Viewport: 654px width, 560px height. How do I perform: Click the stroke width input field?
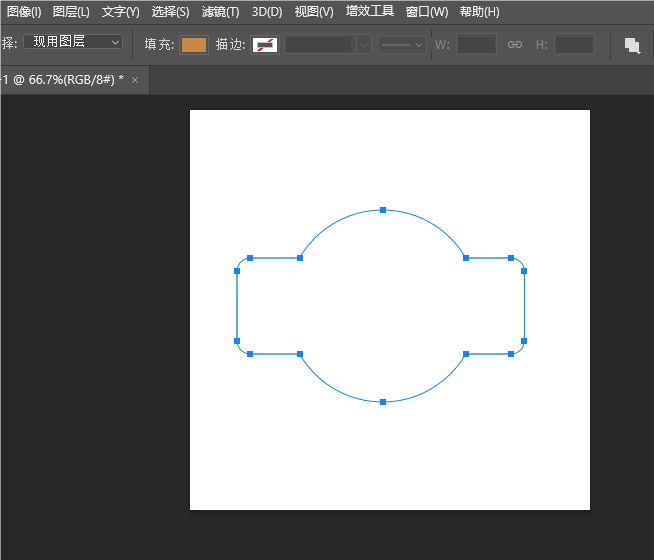(x=320, y=45)
